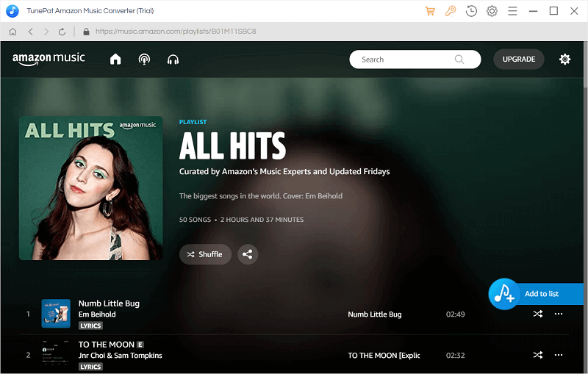Viewport: 588px width, 374px height.
Task: Go to Amazon Music home icon
Action: pyautogui.click(x=115, y=60)
